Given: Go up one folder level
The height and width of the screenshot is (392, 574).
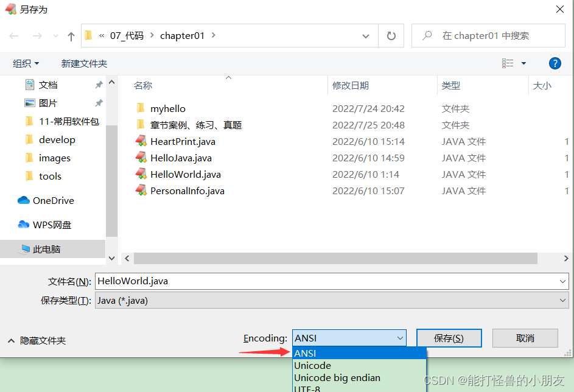Looking at the screenshot, I should coord(71,37).
